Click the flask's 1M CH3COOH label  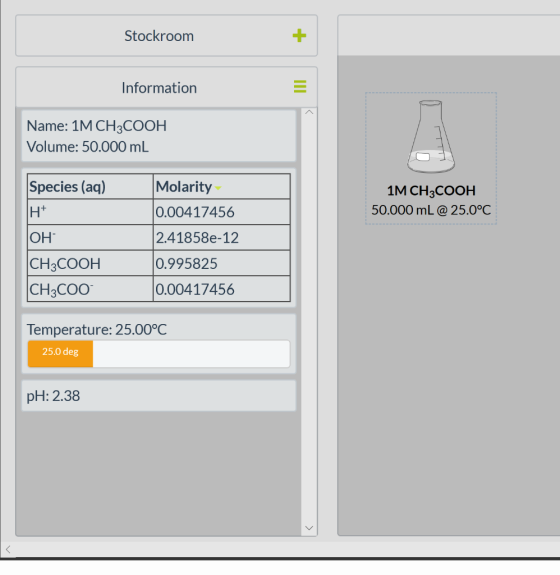click(431, 191)
